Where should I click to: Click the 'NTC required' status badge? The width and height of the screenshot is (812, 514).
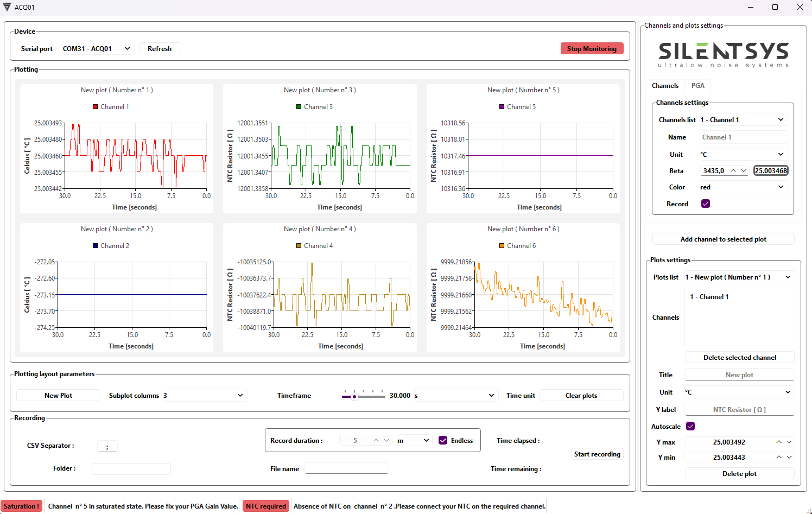point(265,506)
